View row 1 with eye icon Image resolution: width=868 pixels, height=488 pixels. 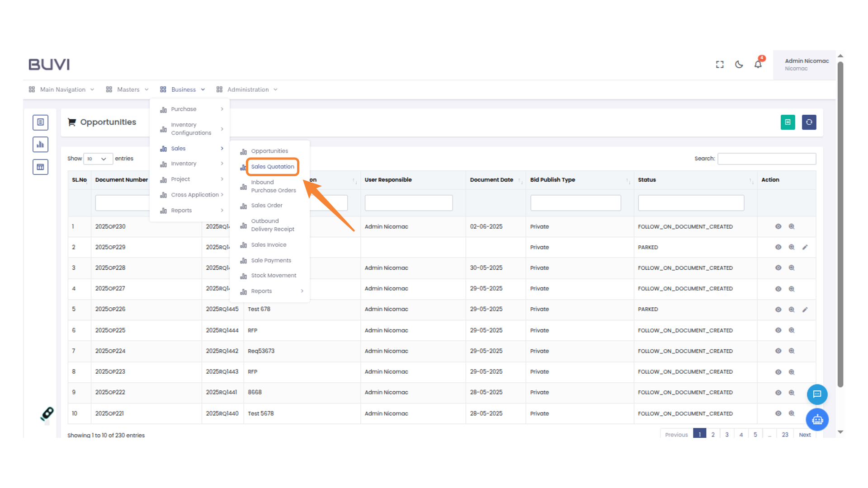point(778,226)
